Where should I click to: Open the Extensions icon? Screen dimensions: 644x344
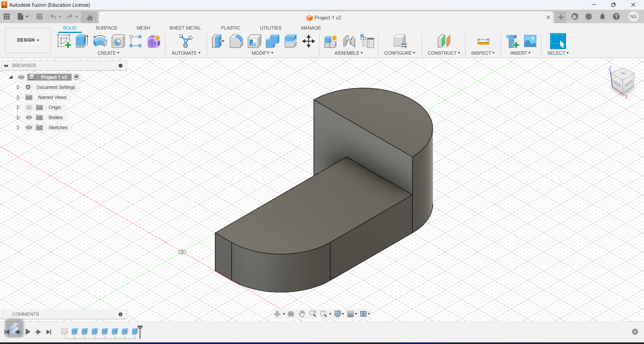[x=575, y=16]
